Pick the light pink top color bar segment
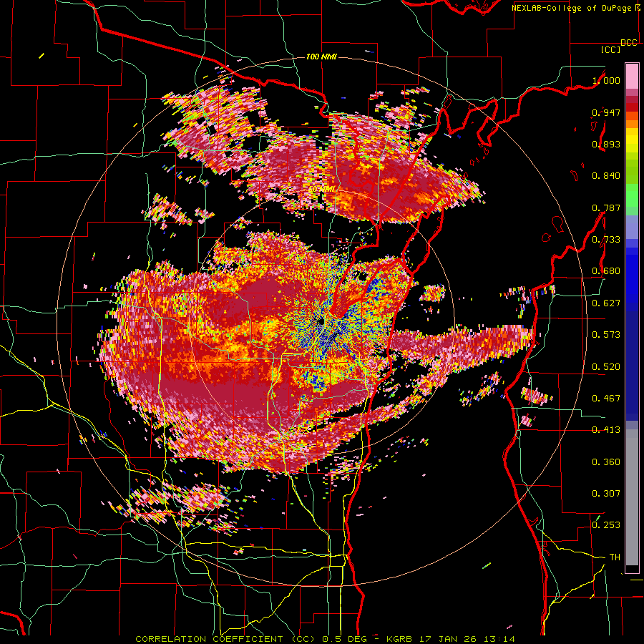 (x=632, y=76)
